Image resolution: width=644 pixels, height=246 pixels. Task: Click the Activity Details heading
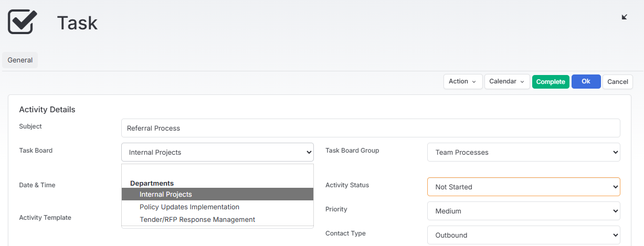[47, 110]
